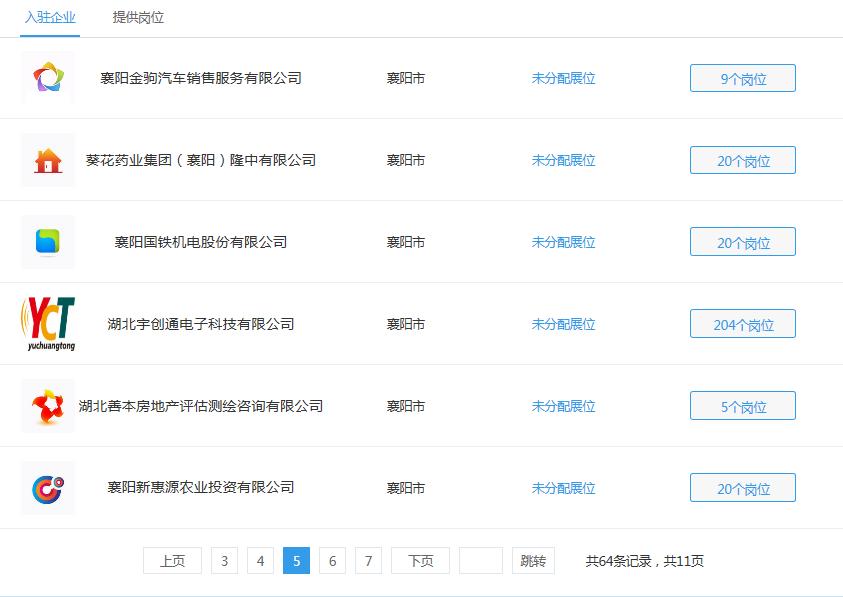
Task: Go to next page with 下页
Action: pos(420,561)
